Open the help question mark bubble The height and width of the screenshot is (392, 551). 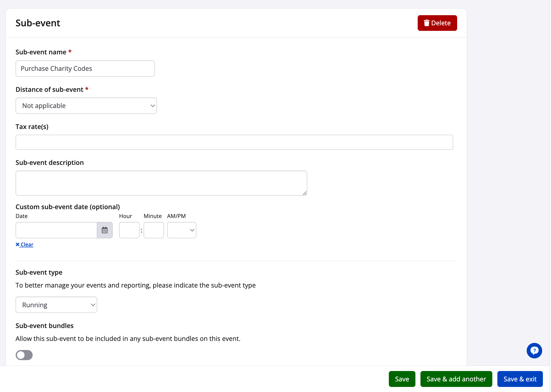(534, 351)
